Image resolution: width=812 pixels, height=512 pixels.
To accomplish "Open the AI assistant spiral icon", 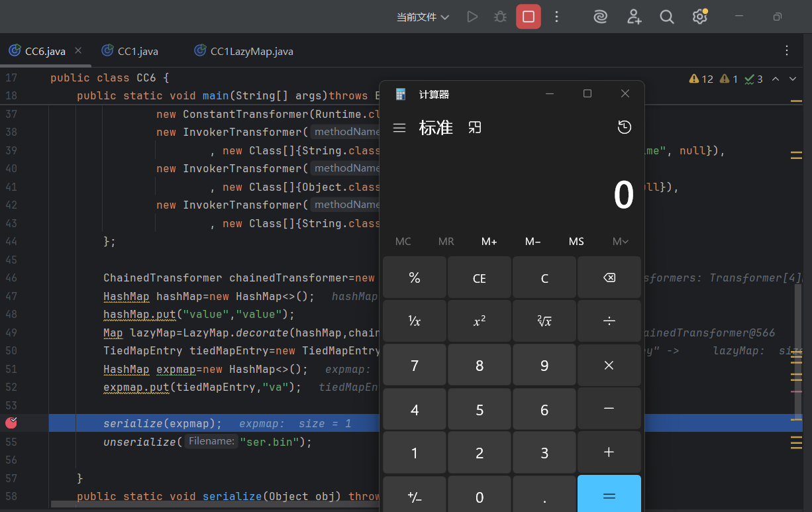I will click(x=600, y=17).
